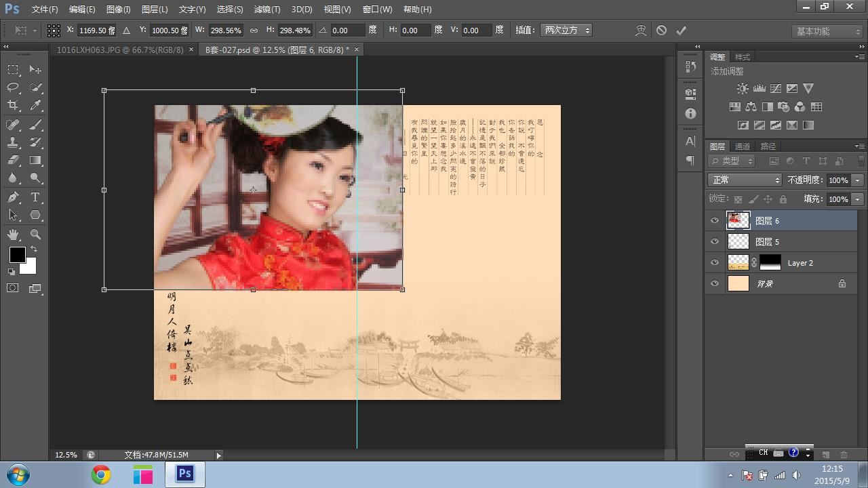
Task: Open Adjustments panel flyout menu
Action: pos(859,57)
